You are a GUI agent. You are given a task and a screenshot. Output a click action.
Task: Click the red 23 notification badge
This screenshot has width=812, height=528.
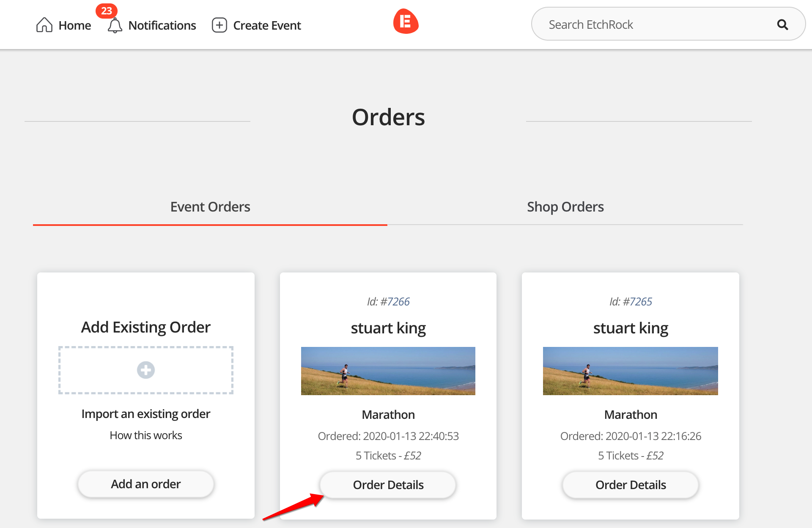point(107,11)
